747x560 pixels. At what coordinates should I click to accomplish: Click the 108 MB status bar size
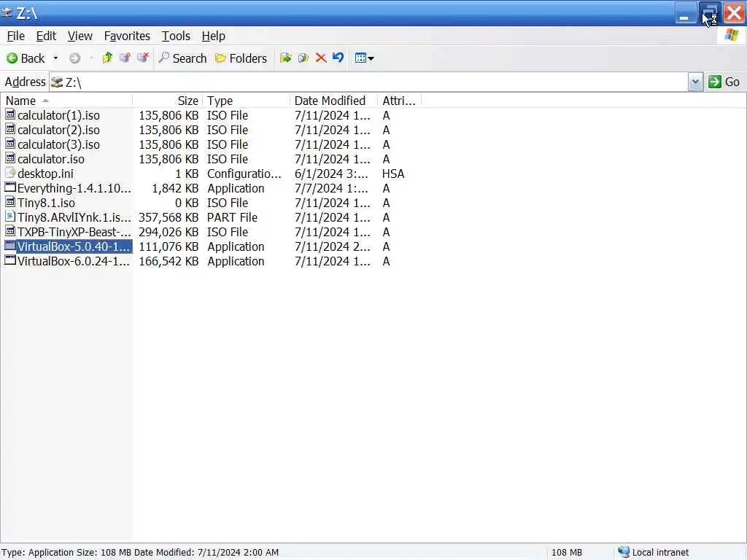[x=566, y=553]
